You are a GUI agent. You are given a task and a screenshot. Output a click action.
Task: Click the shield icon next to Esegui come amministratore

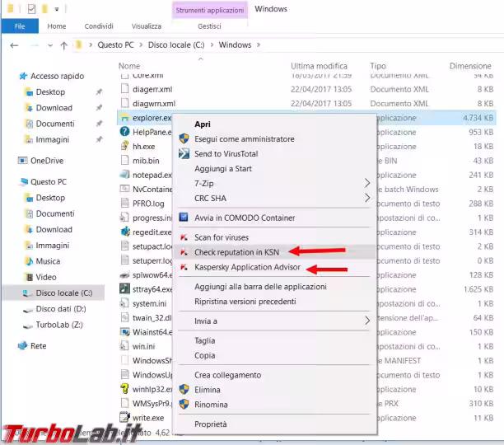pos(183,140)
